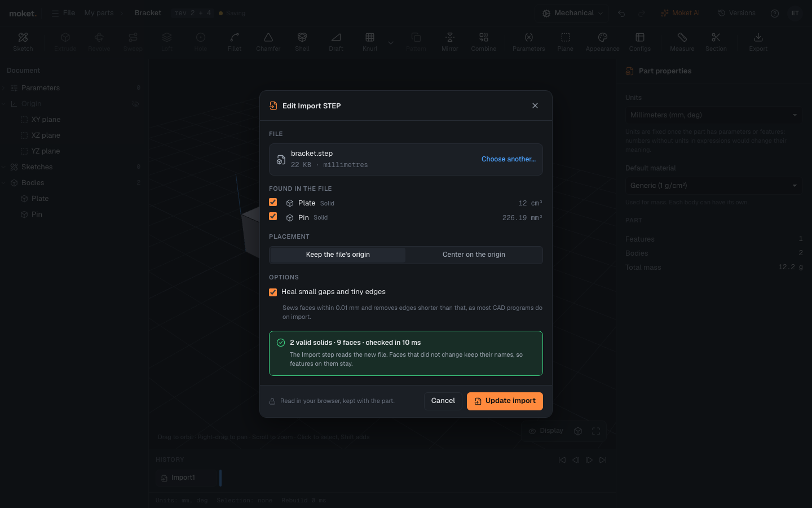The image size is (812, 508).
Task: Open the Mechanical workspace dropdown
Action: click(573, 13)
